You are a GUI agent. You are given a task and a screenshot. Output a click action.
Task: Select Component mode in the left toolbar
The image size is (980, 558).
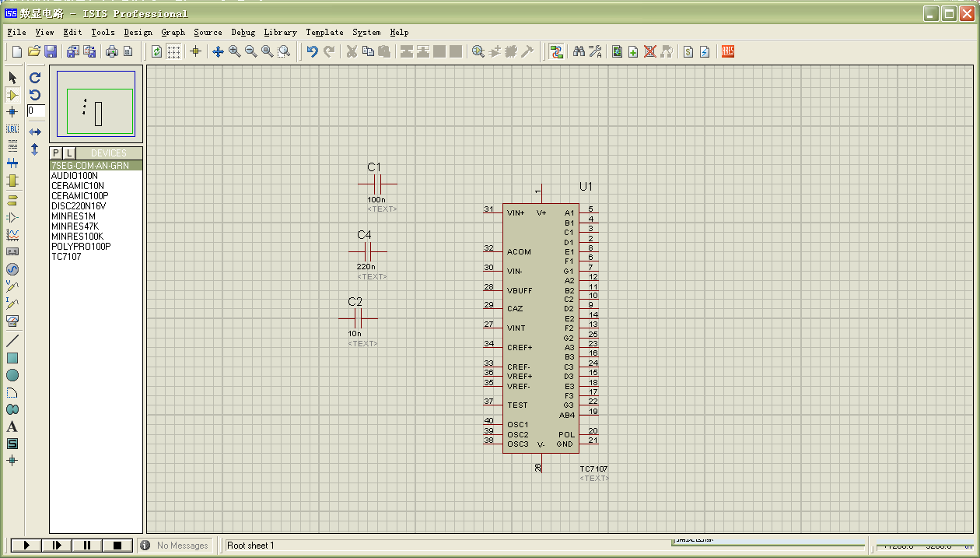(x=12, y=95)
